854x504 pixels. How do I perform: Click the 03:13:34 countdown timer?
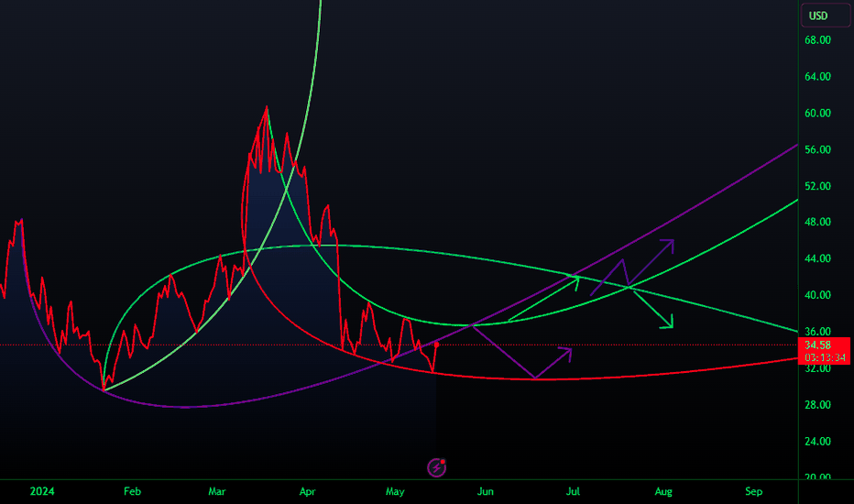pos(825,357)
